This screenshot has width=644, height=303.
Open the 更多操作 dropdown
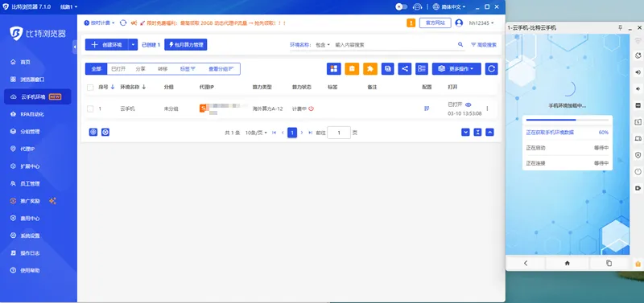tap(456, 69)
